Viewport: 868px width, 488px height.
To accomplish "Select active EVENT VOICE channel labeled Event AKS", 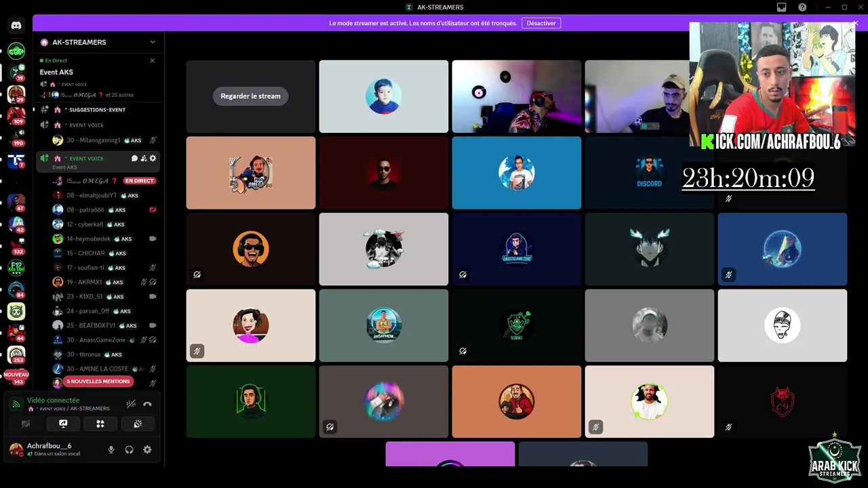I will [98, 162].
